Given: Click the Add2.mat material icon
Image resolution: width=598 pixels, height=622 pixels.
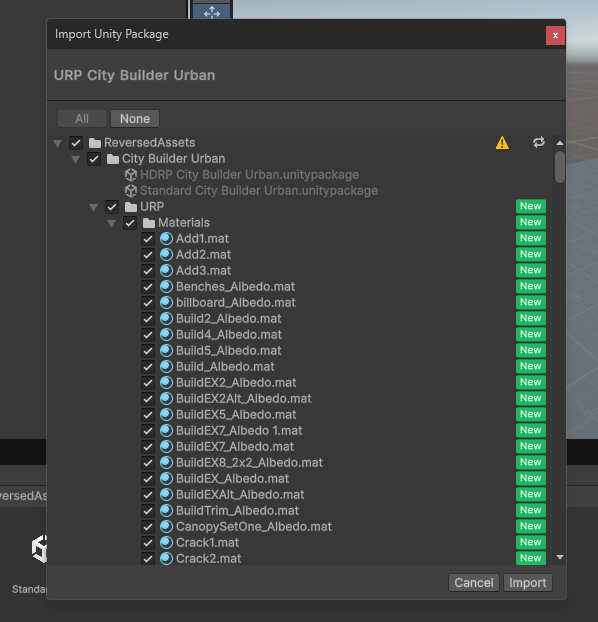Looking at the screenshot, I should [x=166, y=255].
